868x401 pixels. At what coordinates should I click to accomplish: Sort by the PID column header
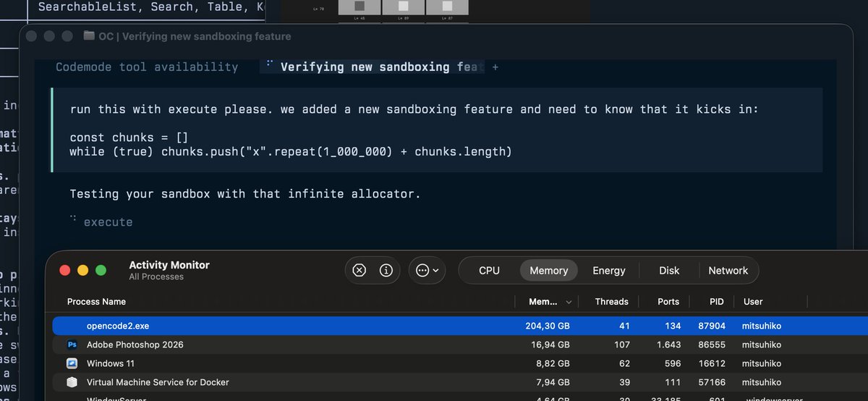pyautogui.click(x=697, y=302)
